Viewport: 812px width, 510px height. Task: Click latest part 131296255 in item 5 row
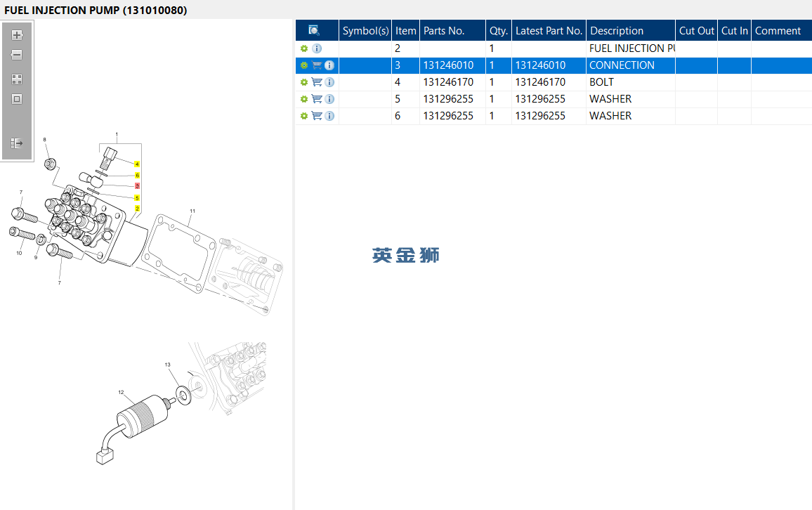pos(549,99)
